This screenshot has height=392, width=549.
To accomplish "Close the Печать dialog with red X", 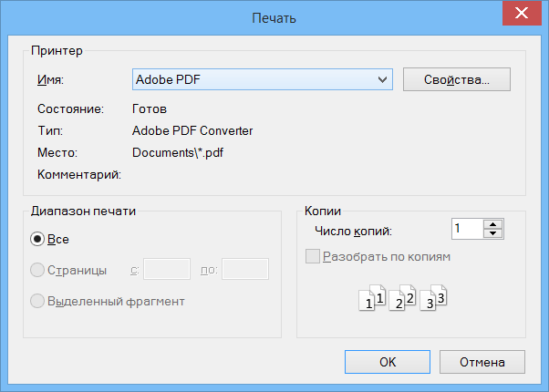I will coord(522,13).
